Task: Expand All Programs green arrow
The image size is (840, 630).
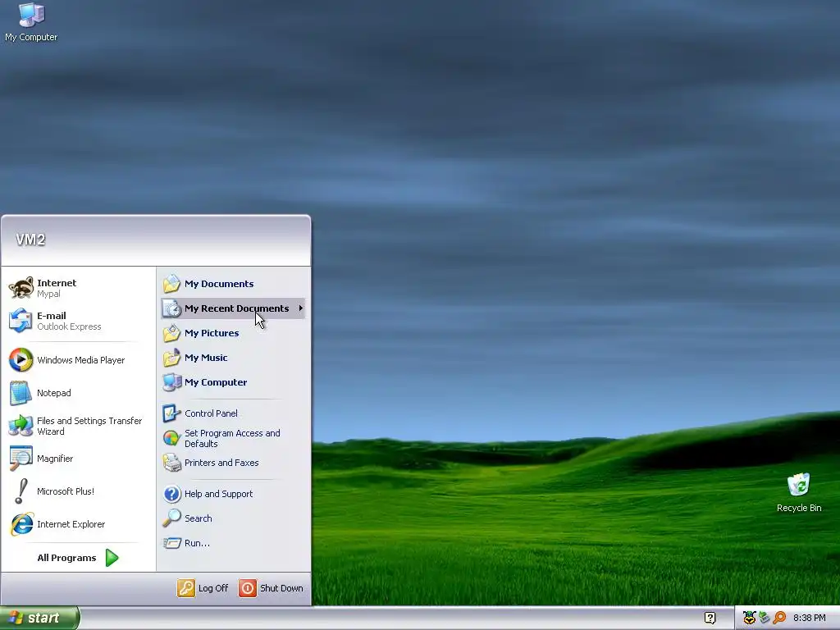Action: 112,558
